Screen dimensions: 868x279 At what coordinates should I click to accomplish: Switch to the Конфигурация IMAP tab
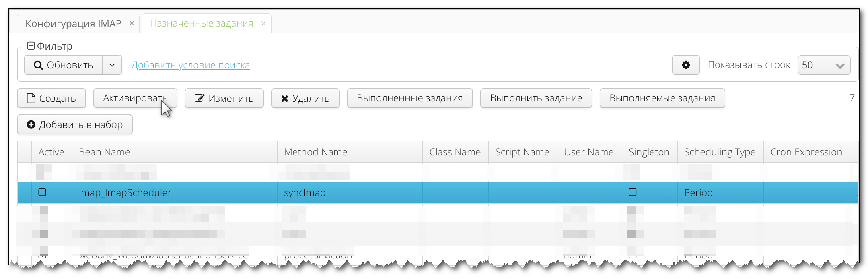[x=73, y=24]
